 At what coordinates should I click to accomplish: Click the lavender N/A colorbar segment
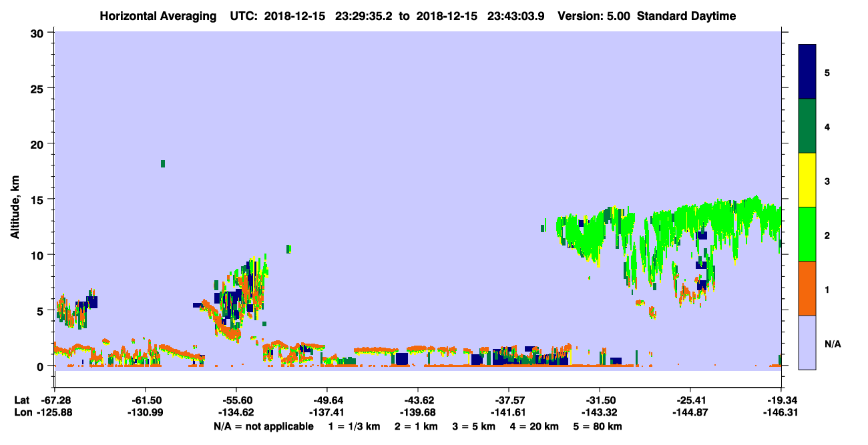(x=807, y=342)
